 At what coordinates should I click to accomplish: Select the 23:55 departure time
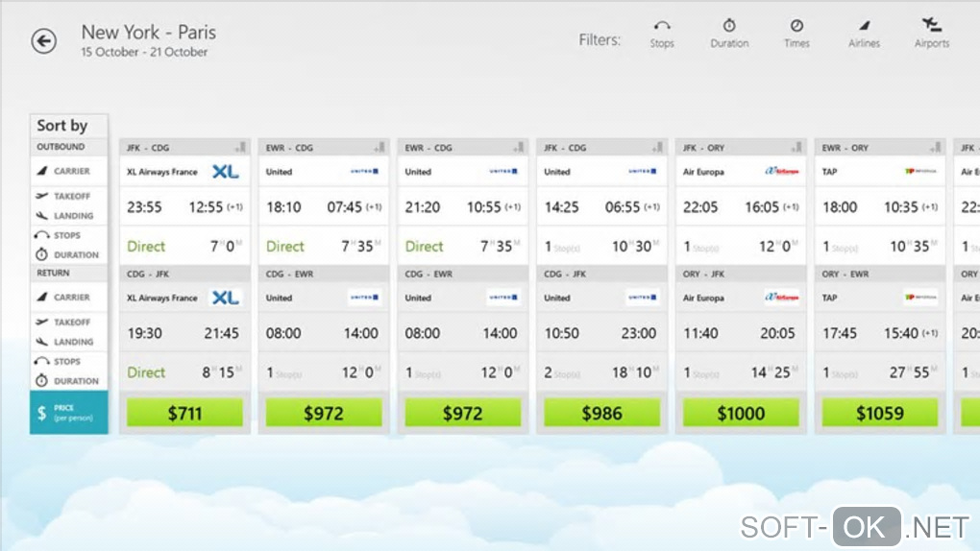point(144,207)
